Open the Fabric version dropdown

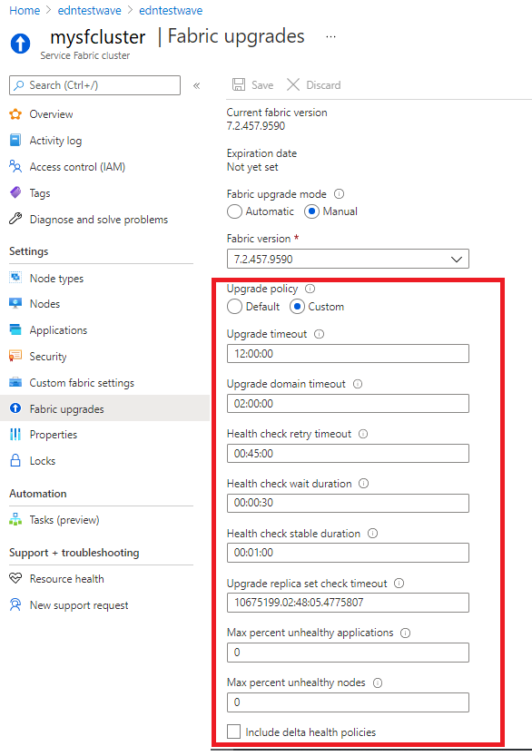point(456,259)
